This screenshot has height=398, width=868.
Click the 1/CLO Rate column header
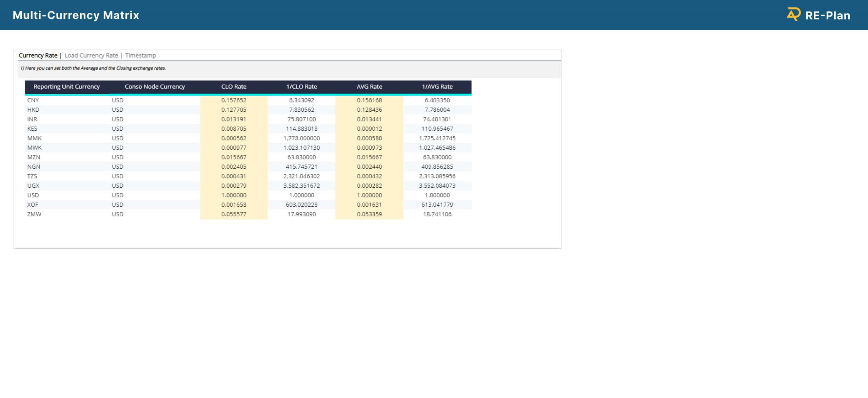click(301, 87)
